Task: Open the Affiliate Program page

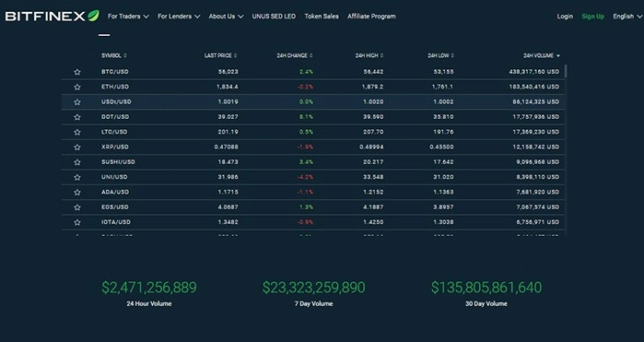Action: pos(371,17)
